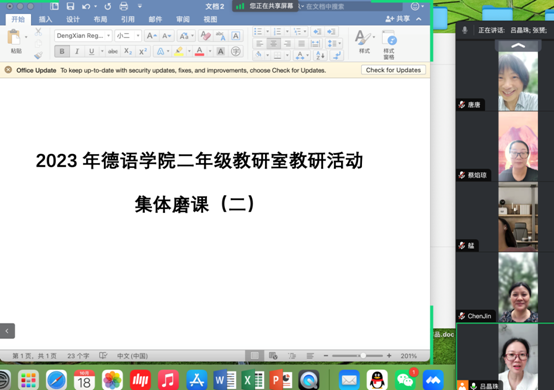Click the Clear Formatting eraser icon
Screen dimensions: 554x390
pos(206,36)
